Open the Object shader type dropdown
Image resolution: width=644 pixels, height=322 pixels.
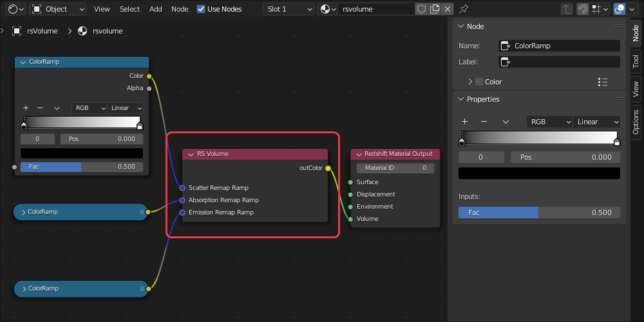[x=57, y=9]
